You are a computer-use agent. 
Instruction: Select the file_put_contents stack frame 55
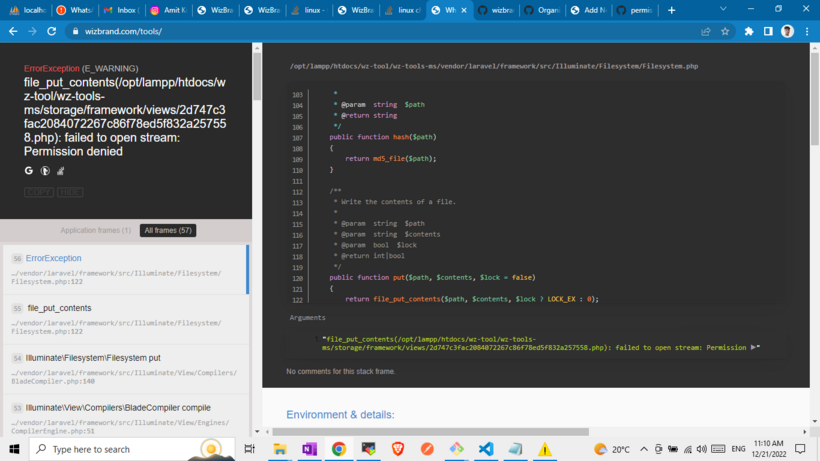point(126,319)
